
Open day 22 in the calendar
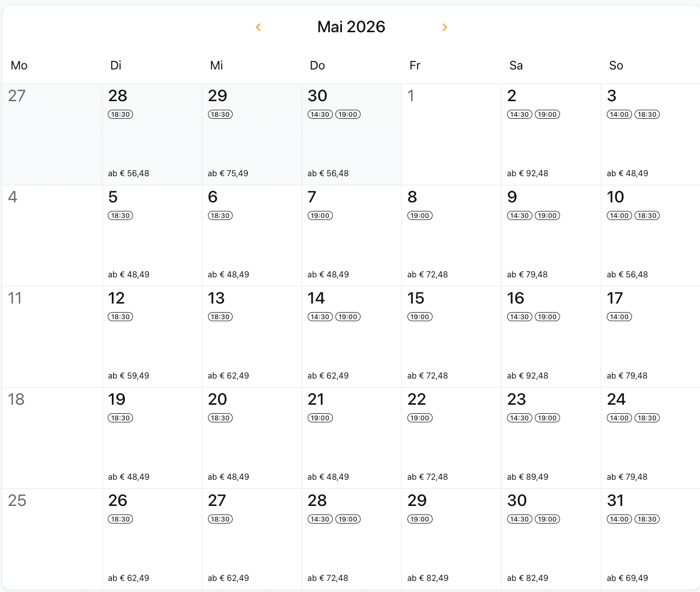tap(416, 400)
